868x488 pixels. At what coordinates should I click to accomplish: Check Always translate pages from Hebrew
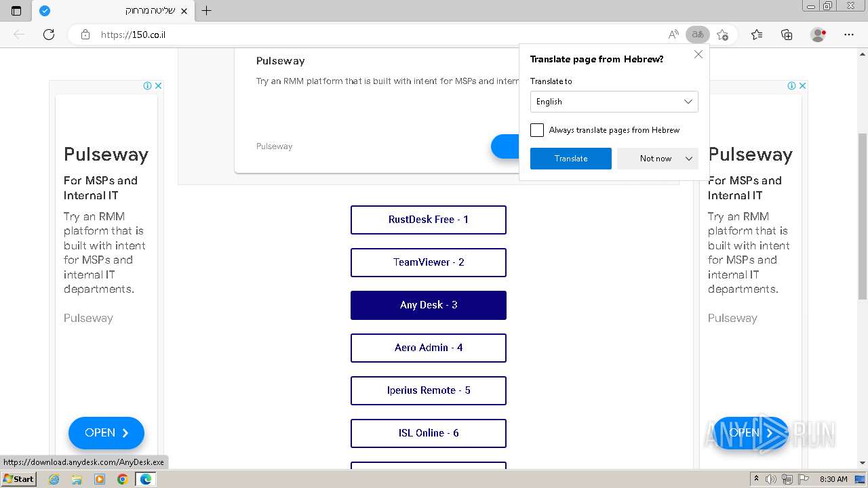point(537,130)
